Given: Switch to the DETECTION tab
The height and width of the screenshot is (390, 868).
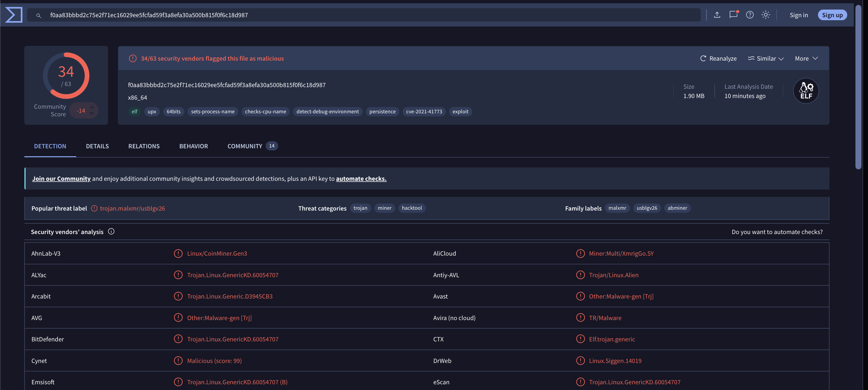Looking at the screenshot, I should [x=50, y=146].
